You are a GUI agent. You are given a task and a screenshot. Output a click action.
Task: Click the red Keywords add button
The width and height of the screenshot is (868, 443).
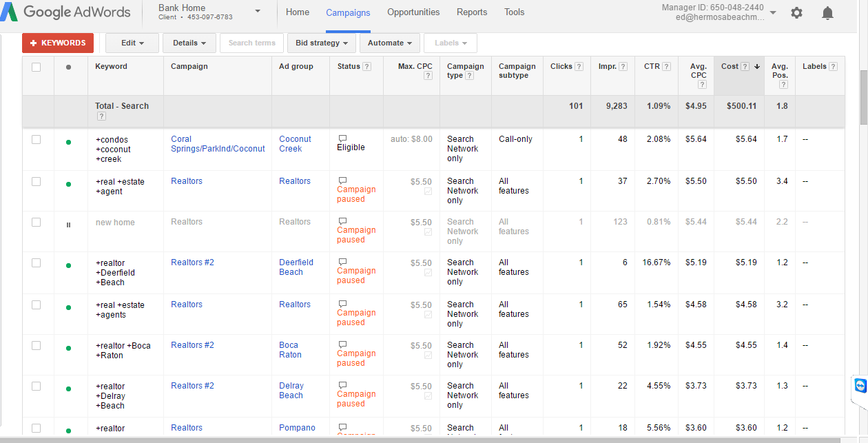[x=58, y=43]
